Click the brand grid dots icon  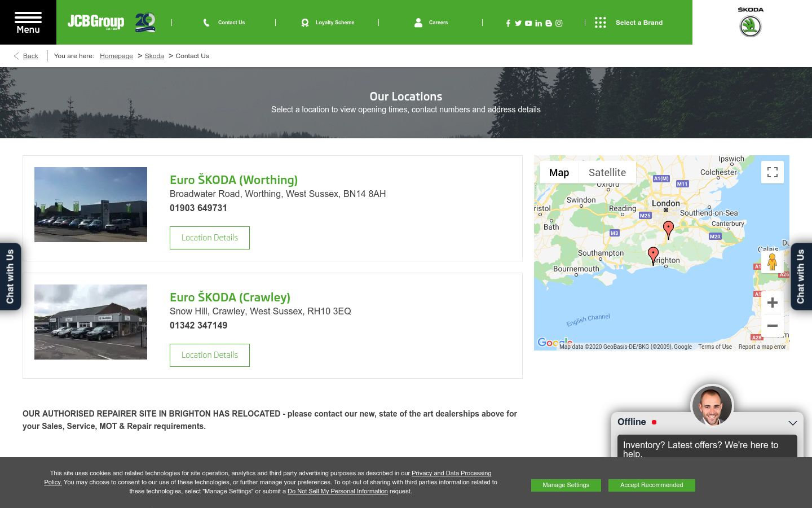601,23
